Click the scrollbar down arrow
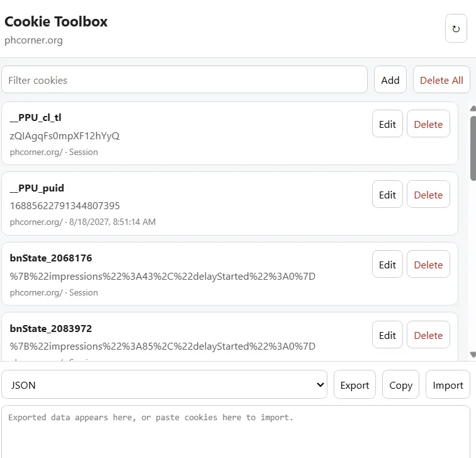Image resolution: width=476 pixels, height=458 pixels. (x=473, y=355)
